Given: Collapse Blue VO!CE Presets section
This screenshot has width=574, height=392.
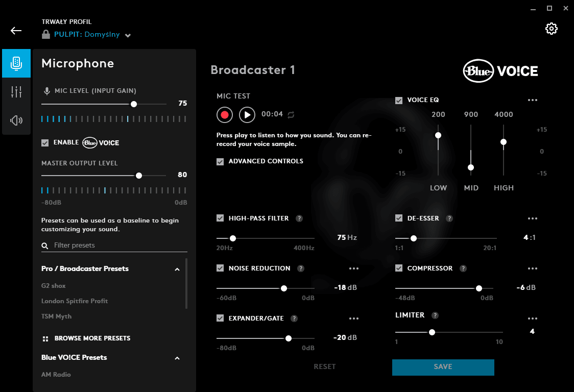Looking at the screenshot, I should tap(177, 358).
